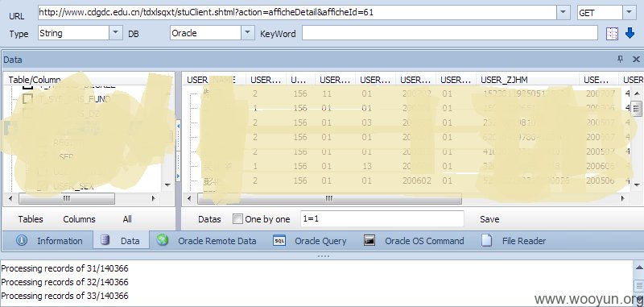Click data grid scroll-right arrow
Viewport: 644px width, 307px height.
tap(623, 199)
